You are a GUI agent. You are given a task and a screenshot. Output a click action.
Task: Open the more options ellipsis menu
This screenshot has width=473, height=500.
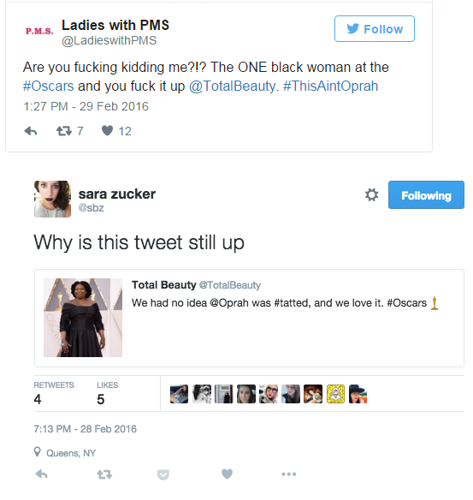pyautogui.click(x=289, y=474)
